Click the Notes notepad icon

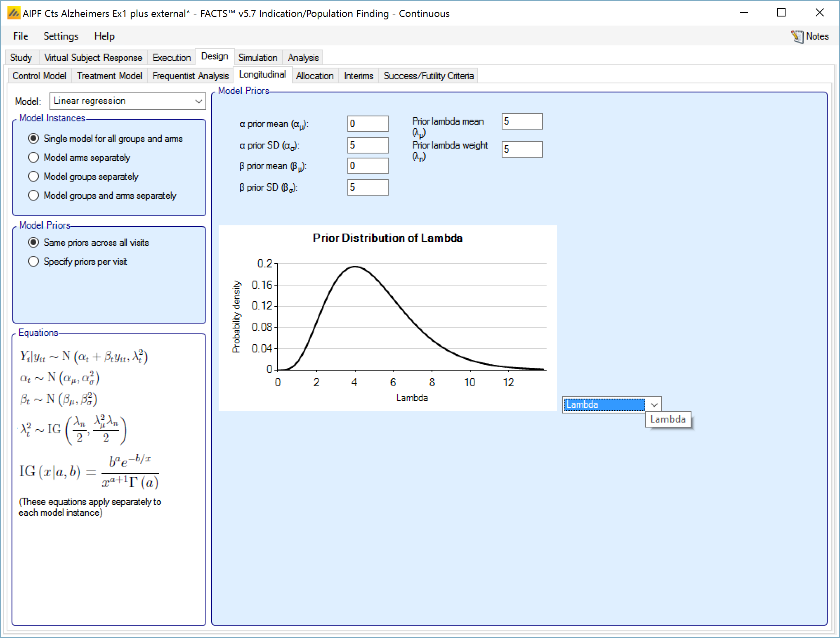click(x=797, y=36)
